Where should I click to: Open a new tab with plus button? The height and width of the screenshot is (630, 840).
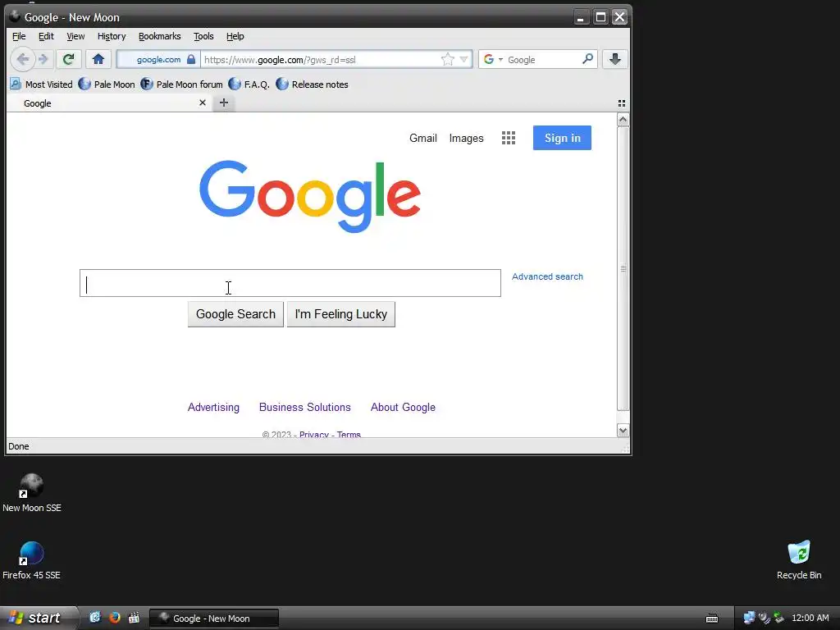click(224, 103)
